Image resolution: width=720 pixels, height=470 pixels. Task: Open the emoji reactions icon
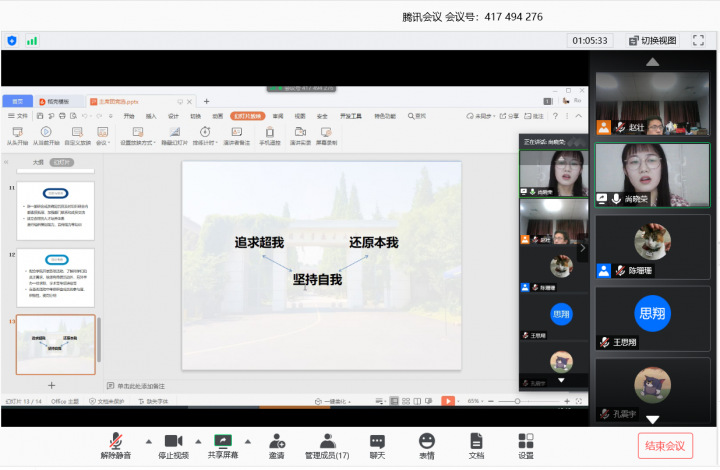pyautogui.click(x=427, y=441)
